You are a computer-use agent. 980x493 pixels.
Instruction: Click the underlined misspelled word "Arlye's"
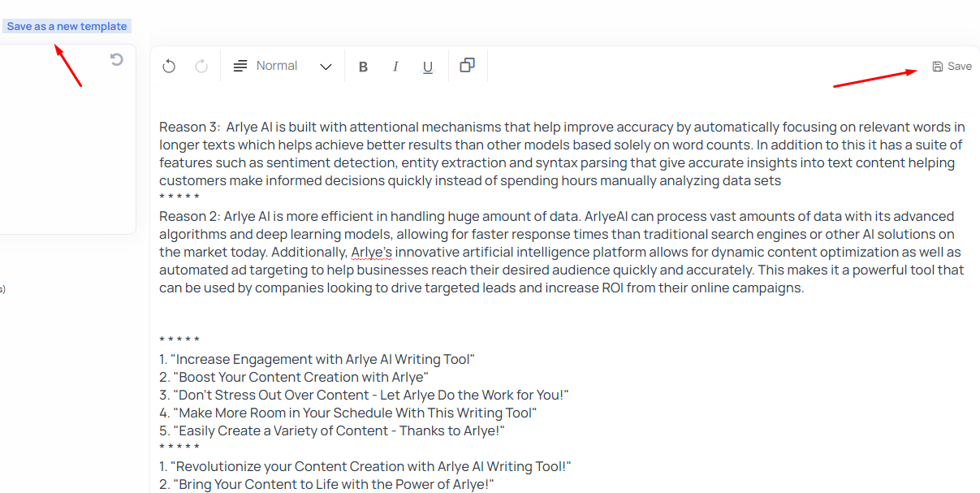pyautogui.click(x=371, y=252)
